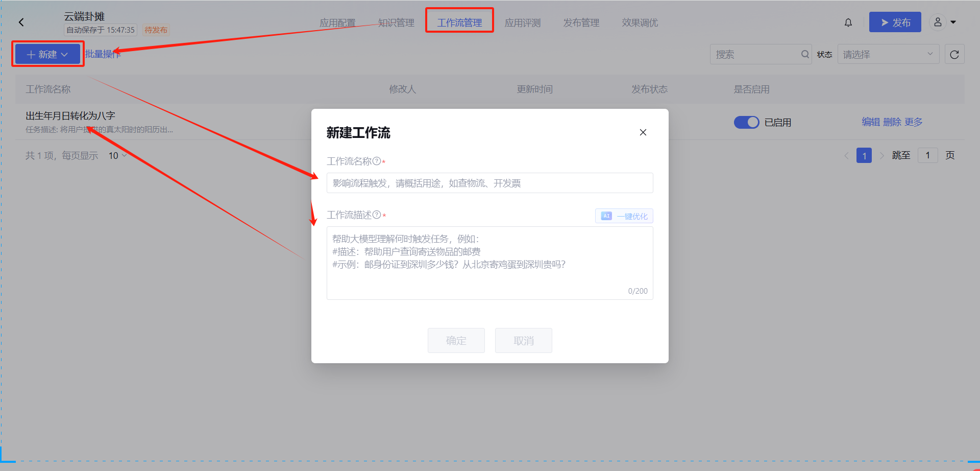Click the 发布 button
Viewport: 980px width, 471px height.
(895, 22)
